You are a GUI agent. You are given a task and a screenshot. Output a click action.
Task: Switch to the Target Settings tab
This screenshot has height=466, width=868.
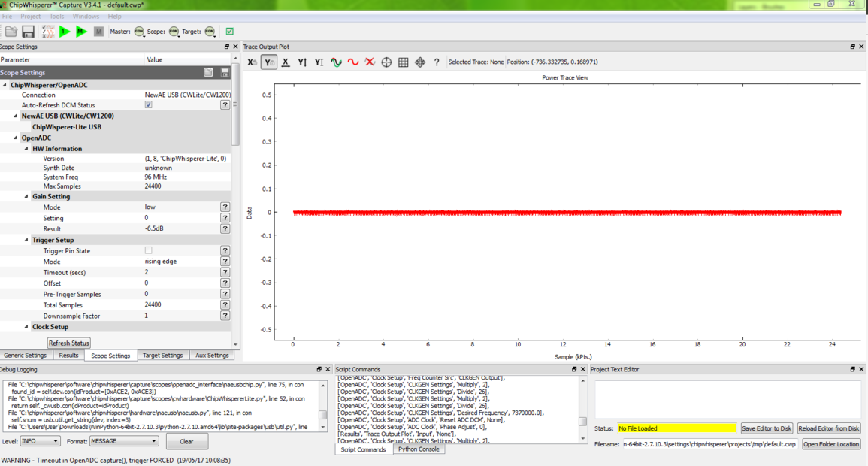162,356
